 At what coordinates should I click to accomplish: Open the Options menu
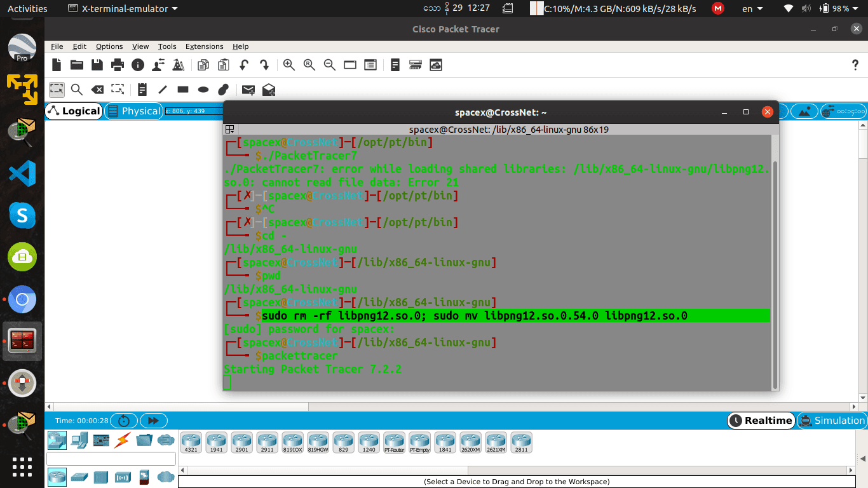[109, 46]
